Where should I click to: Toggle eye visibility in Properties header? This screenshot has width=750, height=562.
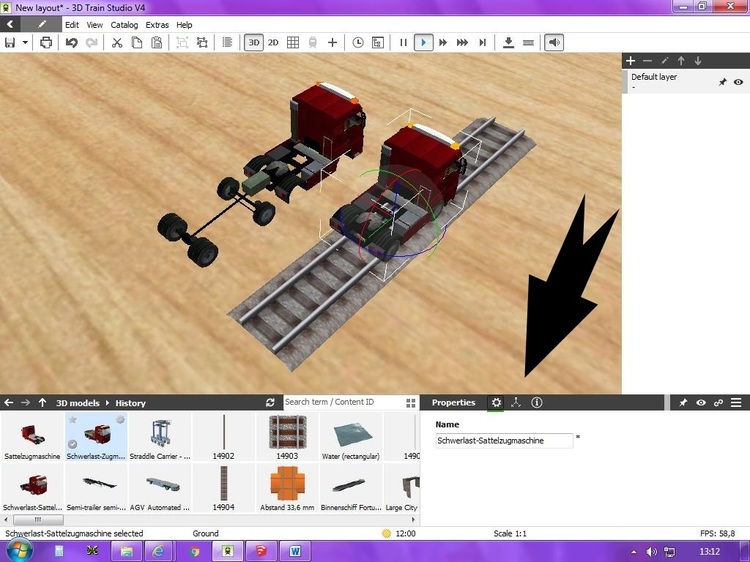click(x=701, y=403)
